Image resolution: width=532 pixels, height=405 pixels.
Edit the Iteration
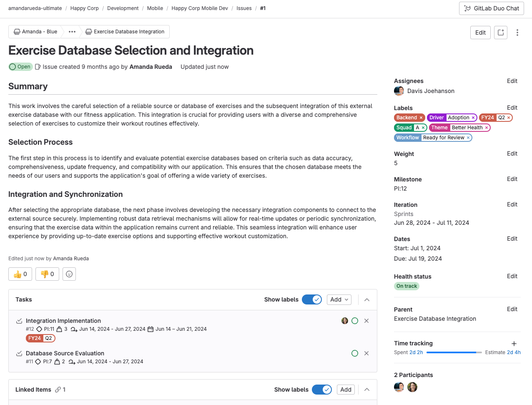pos(512,204)
